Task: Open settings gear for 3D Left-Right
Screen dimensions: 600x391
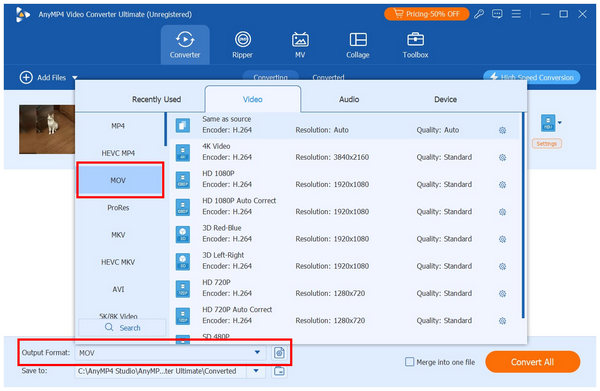Action: (x=502, y=266)
